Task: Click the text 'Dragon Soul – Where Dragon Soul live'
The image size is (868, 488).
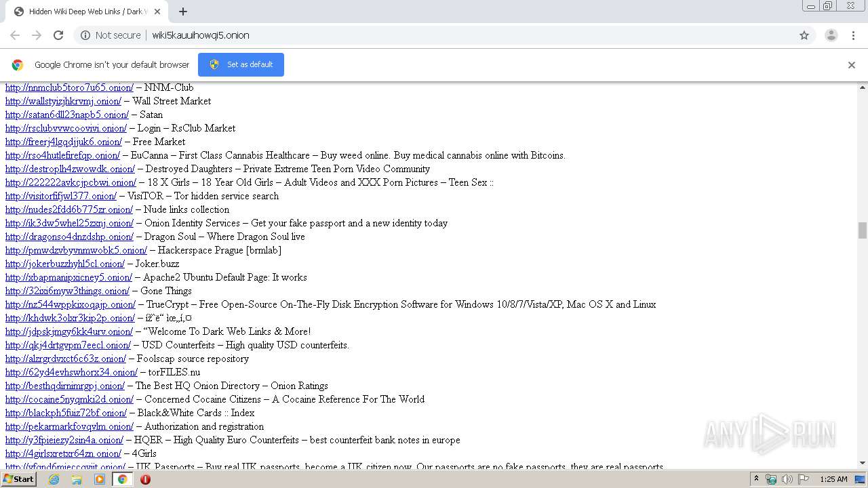Action: click(x=224, y=237)
